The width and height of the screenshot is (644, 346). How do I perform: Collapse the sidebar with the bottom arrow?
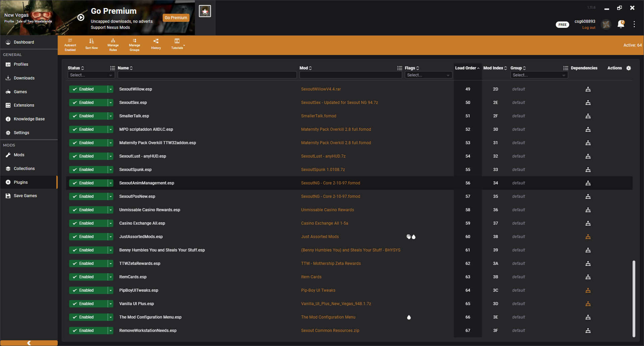(29, 343)
